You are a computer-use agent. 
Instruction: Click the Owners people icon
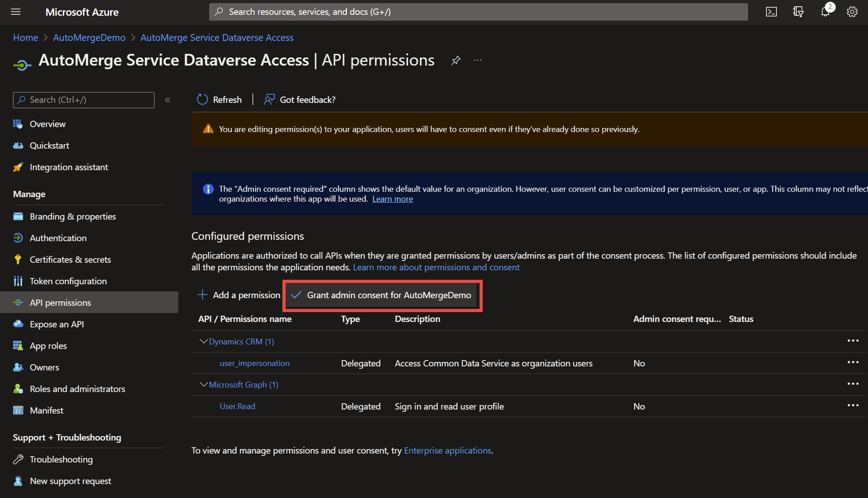click(18, 367)
